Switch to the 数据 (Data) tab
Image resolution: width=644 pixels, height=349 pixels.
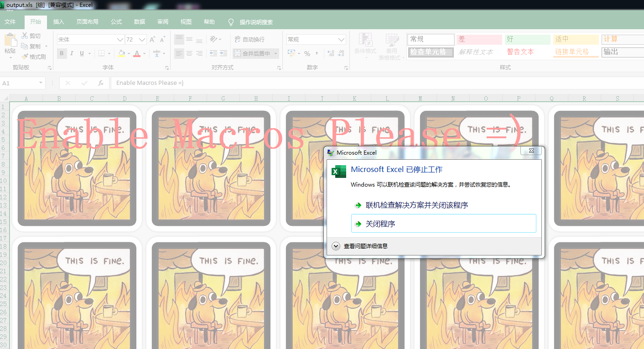click(140, 22)
